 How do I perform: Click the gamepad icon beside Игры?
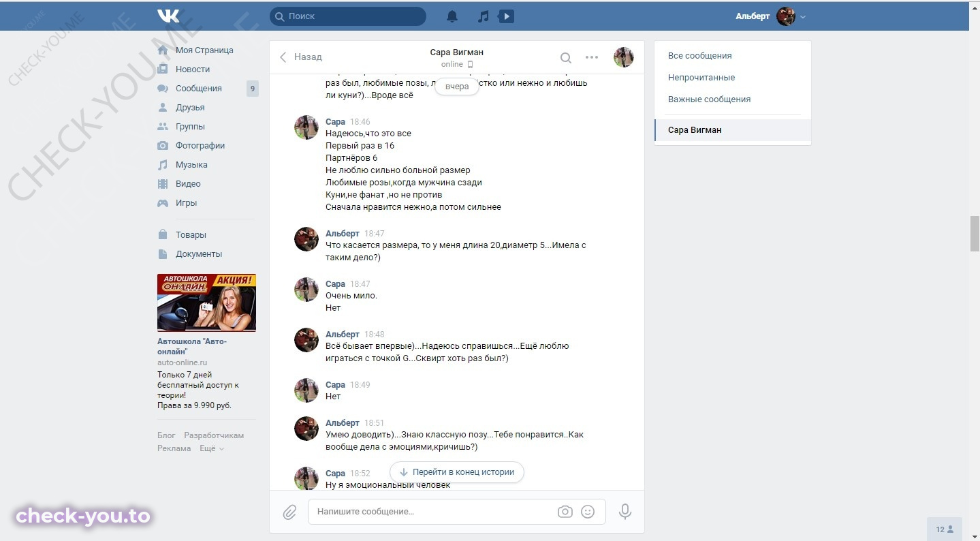[163, 203]
